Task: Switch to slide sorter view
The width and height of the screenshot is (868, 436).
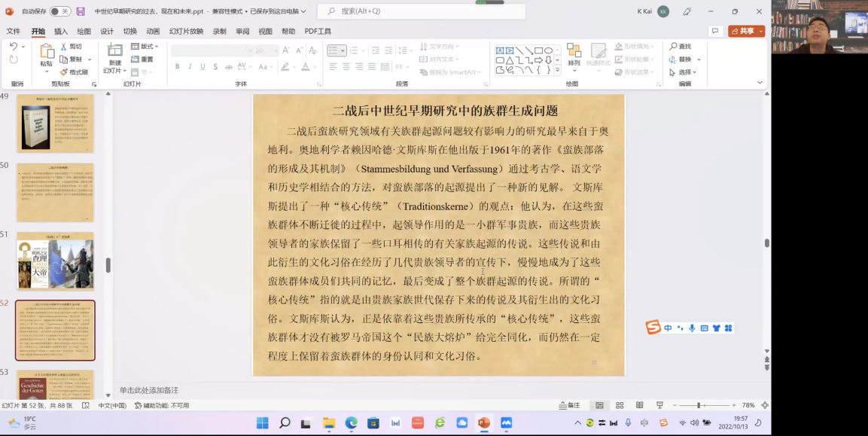Action: pyautogui.click(x=620, y=405)
